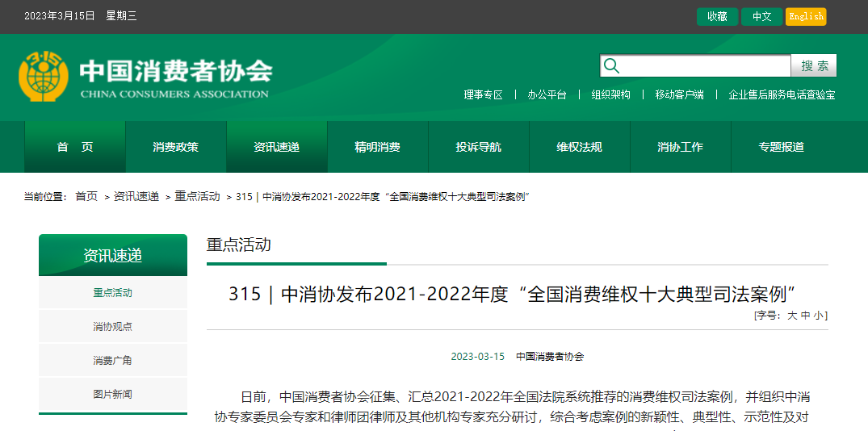Go to 首页 in main navigation
This screenshot has width=868, height=431.
(x=75, y=147)
